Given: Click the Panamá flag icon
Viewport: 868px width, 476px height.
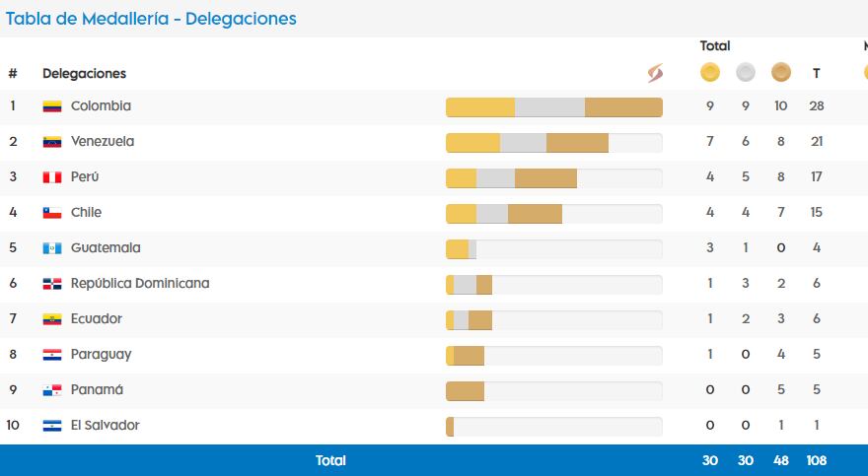Looking at the screenshot, I should (x=52, y=390).
